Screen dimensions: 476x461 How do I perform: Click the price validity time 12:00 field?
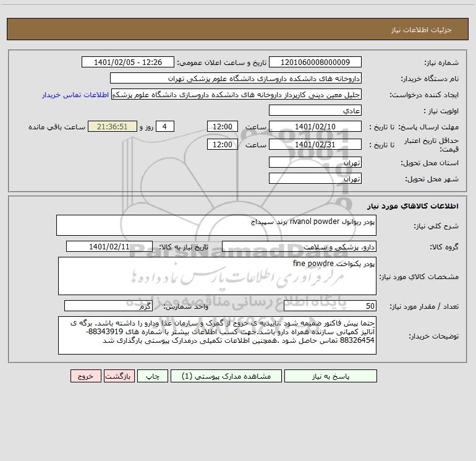tap(222, 144)
